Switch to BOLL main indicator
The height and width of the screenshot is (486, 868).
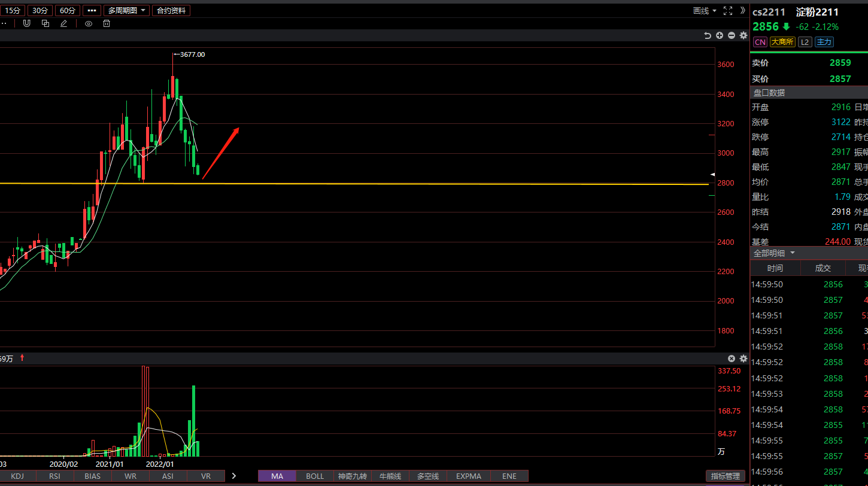pos(315,476)
